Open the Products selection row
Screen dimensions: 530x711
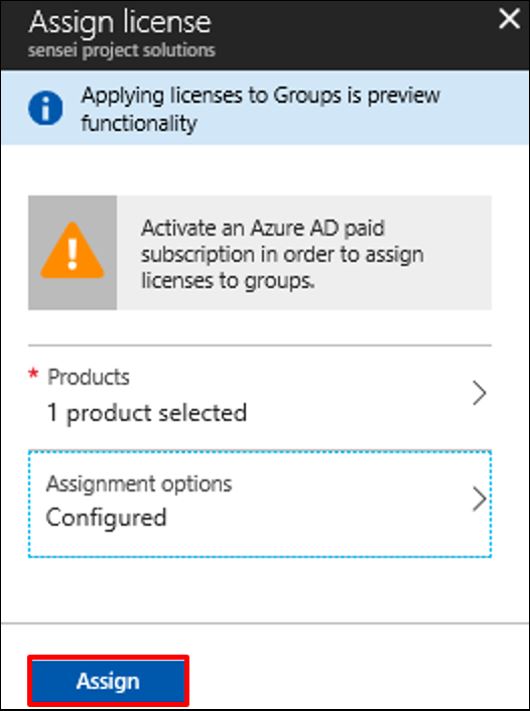tap(260, 395)
